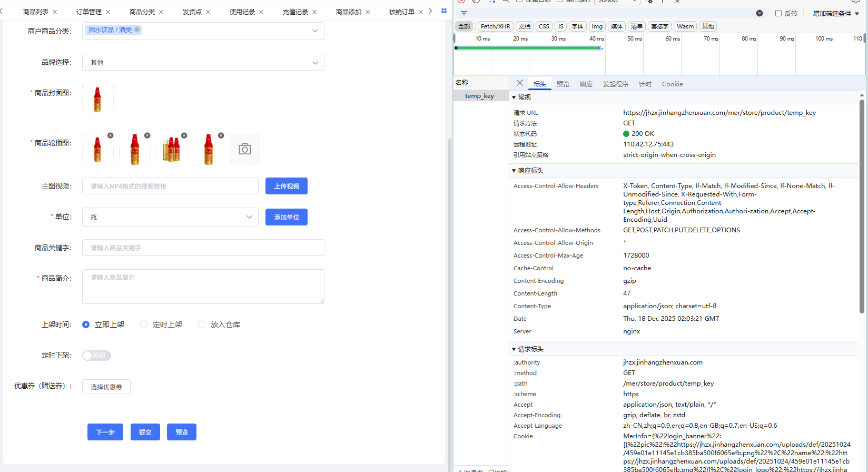Select the Fetch/XHR filter
The height and width of the screenshot is (472, 868).
point(495,26)
